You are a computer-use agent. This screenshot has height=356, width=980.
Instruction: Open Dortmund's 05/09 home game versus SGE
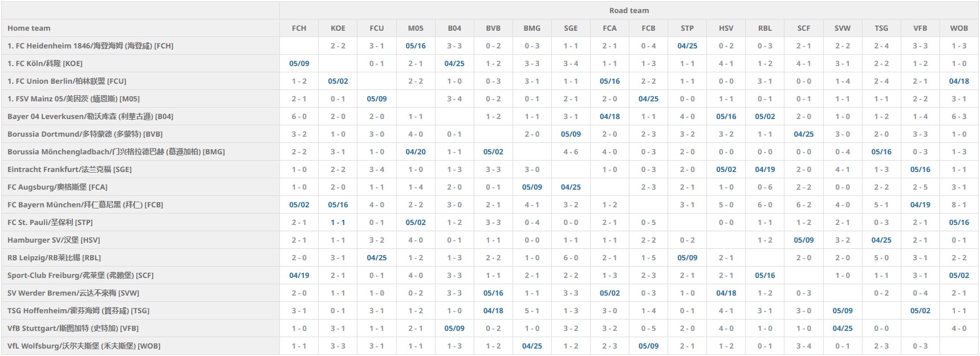(x=571, y=134)
